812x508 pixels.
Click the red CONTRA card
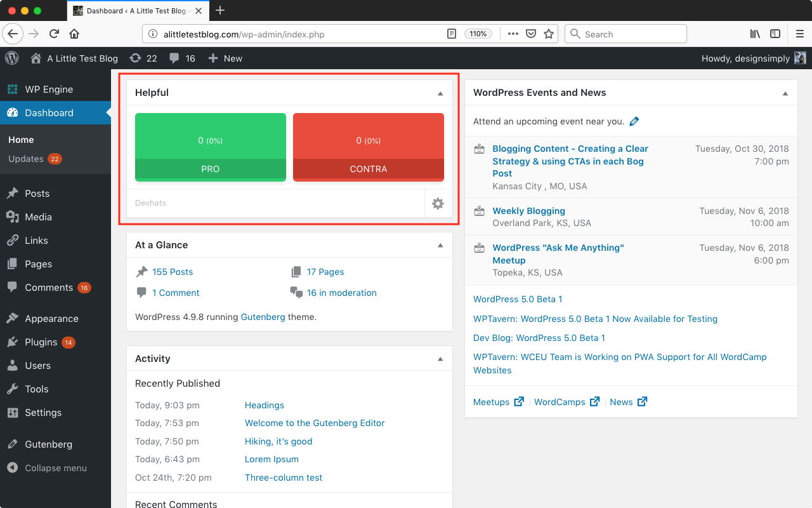point(369,147)
